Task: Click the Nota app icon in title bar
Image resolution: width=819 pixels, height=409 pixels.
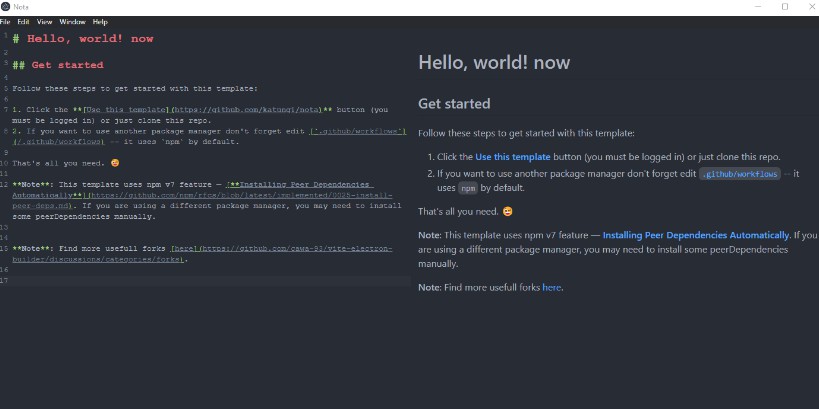Action: click(x=6, y=7)
